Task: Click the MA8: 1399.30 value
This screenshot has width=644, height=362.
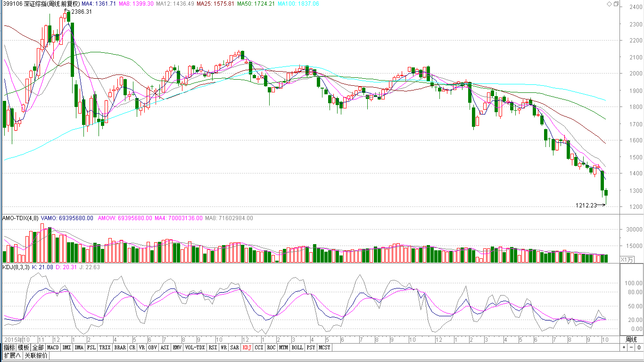Action: pyautogui.click(x=136, y=4)
